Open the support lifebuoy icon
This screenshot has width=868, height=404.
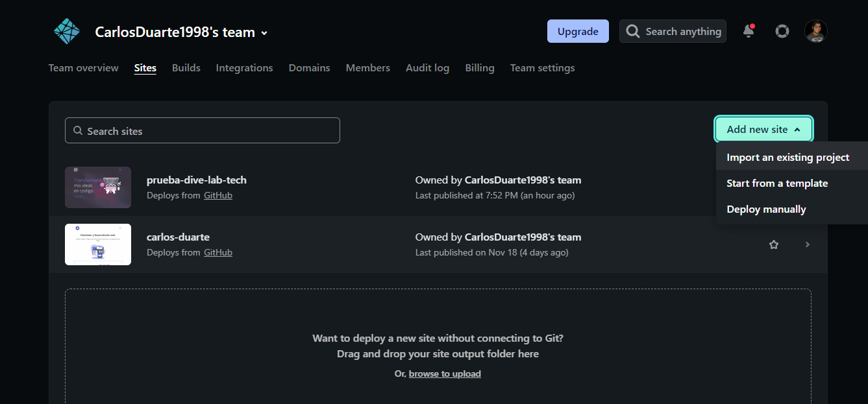coord(782,31)
